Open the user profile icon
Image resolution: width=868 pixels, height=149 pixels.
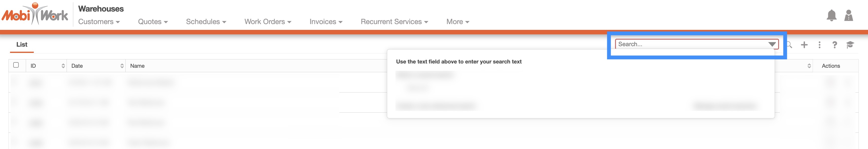(848, 16)
